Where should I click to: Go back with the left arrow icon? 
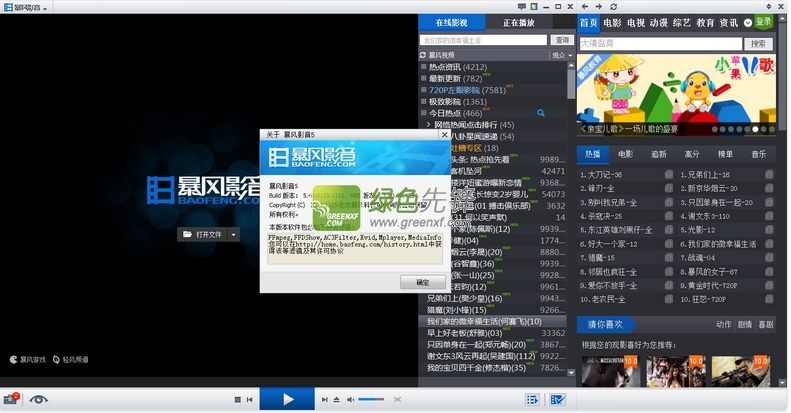point(585,7)
